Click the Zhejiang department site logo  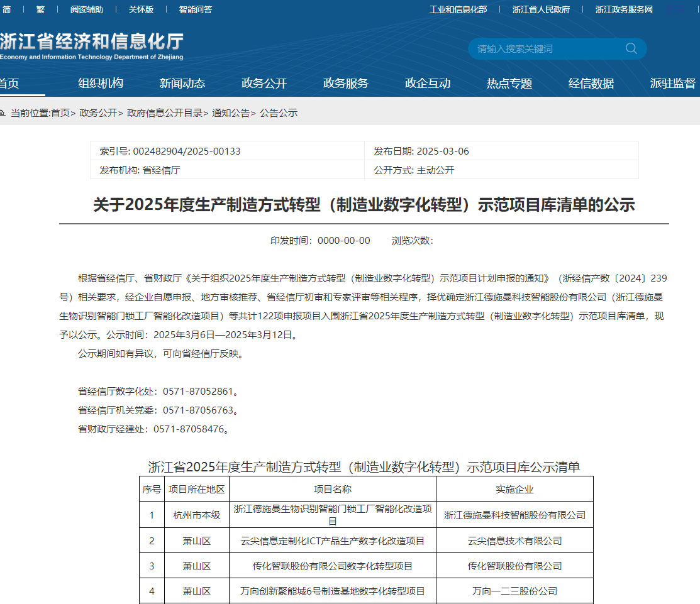[91, 47]
